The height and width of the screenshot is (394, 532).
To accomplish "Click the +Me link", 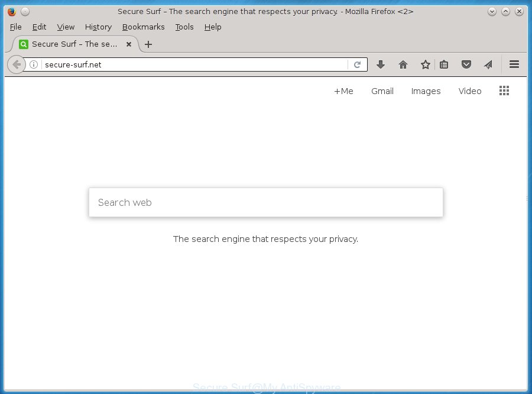I will [x=343, y=91].
